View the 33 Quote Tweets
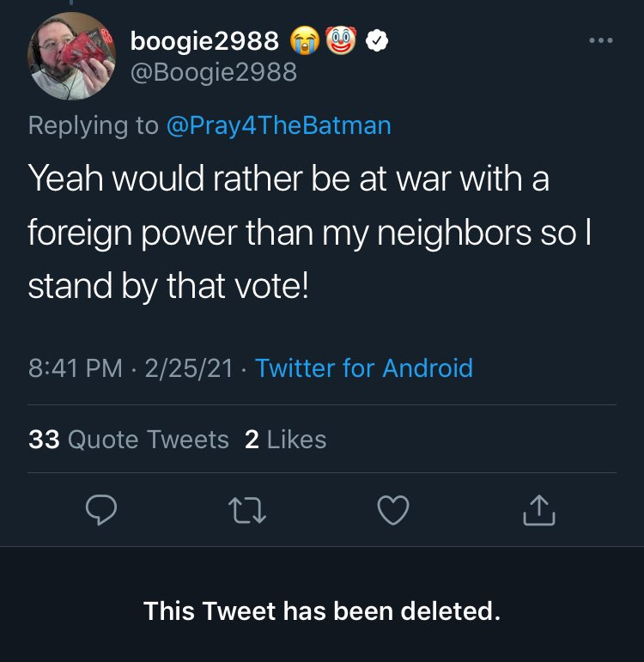This screenshot has width=644, height=662. 129,440
